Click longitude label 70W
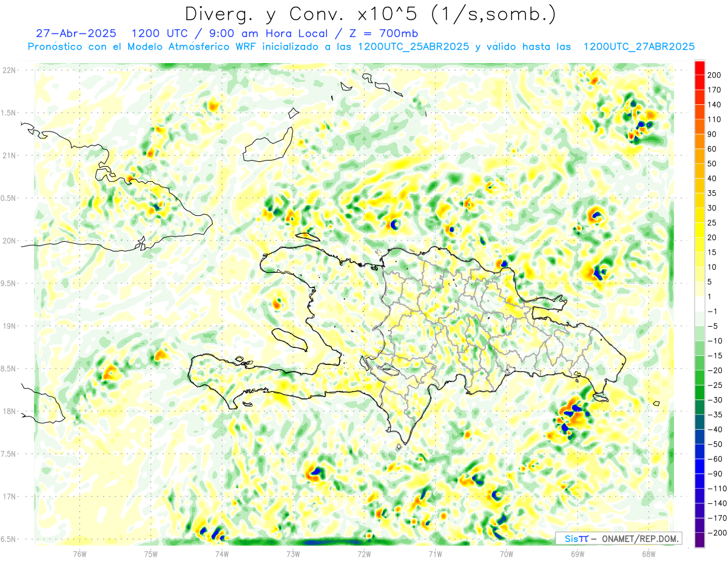728x562 pixels. [x=507, y=553]
